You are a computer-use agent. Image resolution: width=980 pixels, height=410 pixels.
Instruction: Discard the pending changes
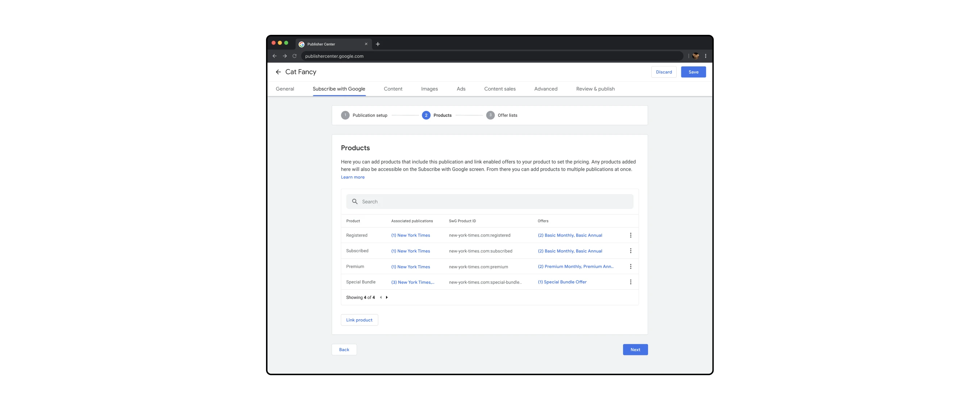[664, 71]
